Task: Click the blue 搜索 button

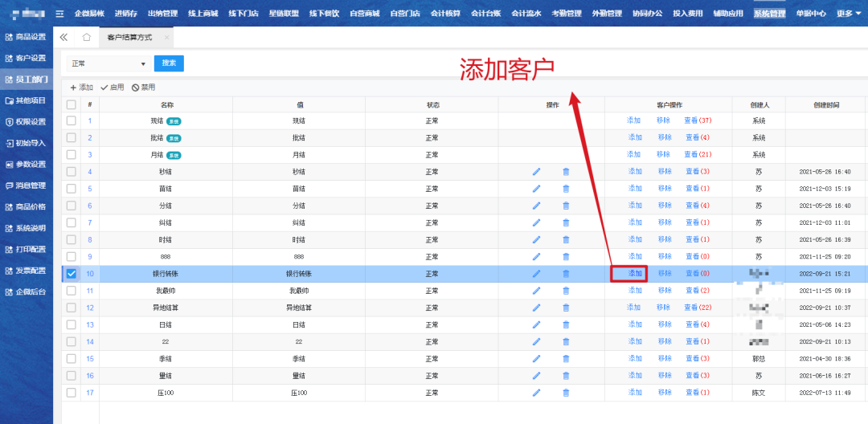Action: pyautogui.click(x=169, y=63)
